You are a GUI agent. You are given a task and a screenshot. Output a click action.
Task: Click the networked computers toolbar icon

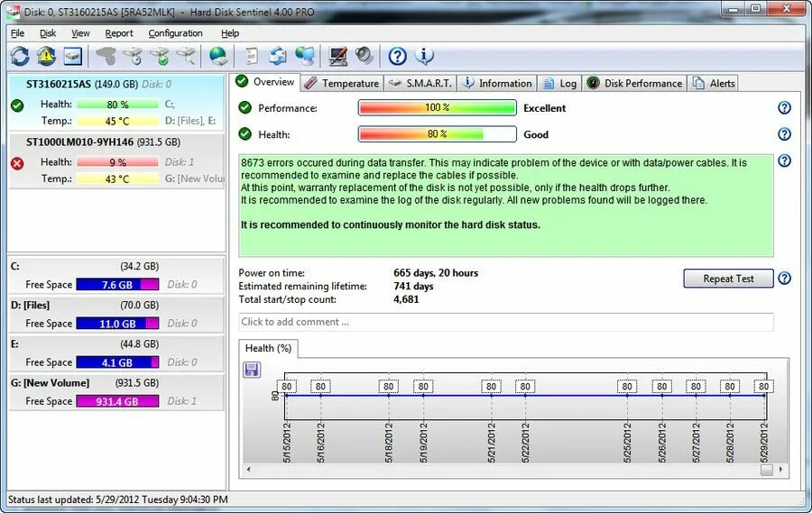click(305, 56)
